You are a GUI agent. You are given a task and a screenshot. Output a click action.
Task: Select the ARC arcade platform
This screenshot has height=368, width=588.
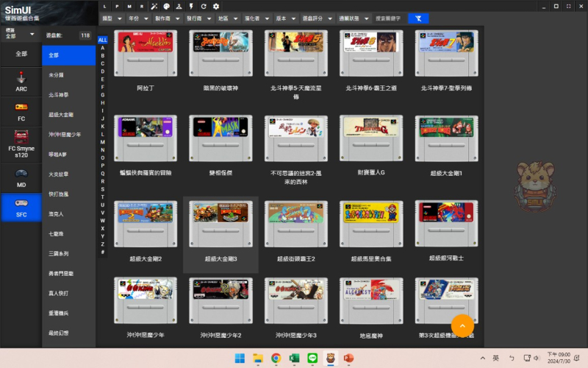point(21,82)
